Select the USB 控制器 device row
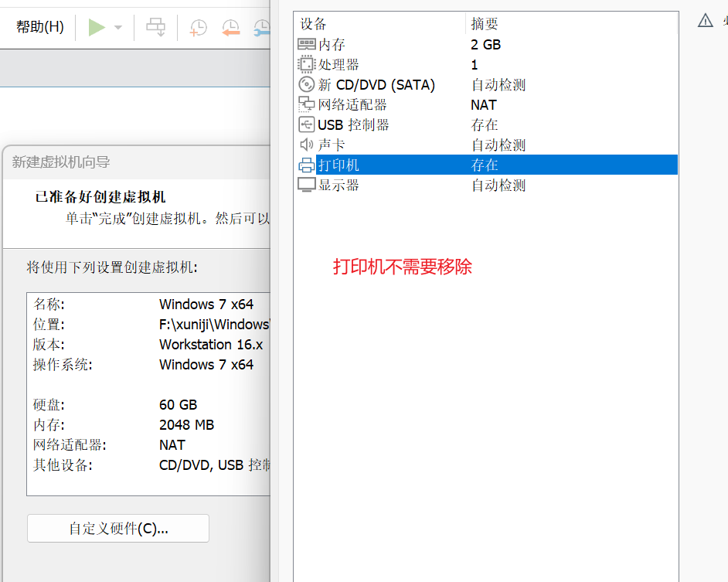This screenshot has height=582, width=728. [x=487, y=124]
